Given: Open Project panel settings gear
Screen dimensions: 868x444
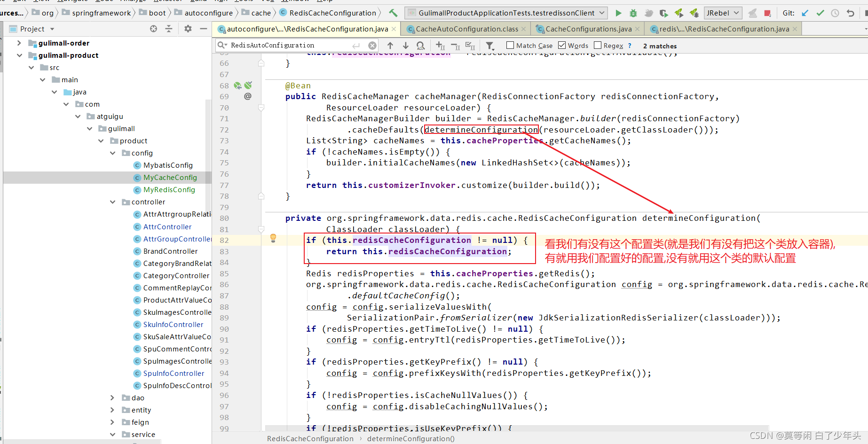Looking at the screenshot, I should [x=188, y=29].
